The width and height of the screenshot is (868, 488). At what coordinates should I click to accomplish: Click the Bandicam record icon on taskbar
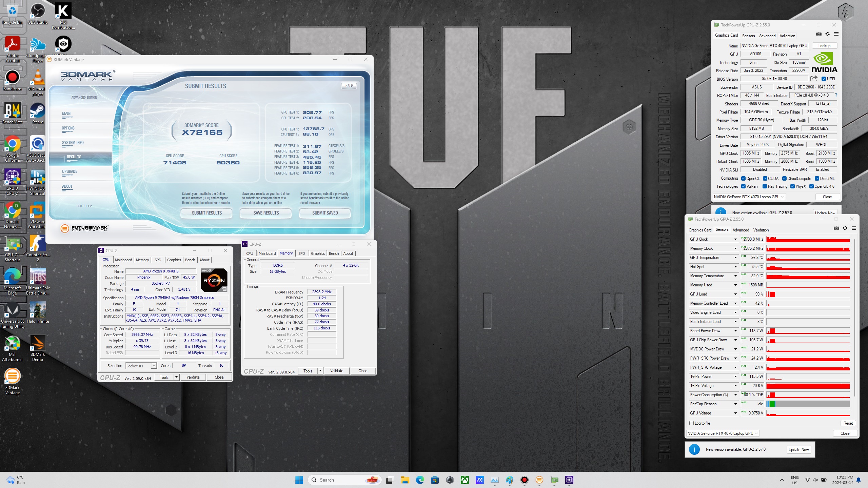tap(524, 480)
